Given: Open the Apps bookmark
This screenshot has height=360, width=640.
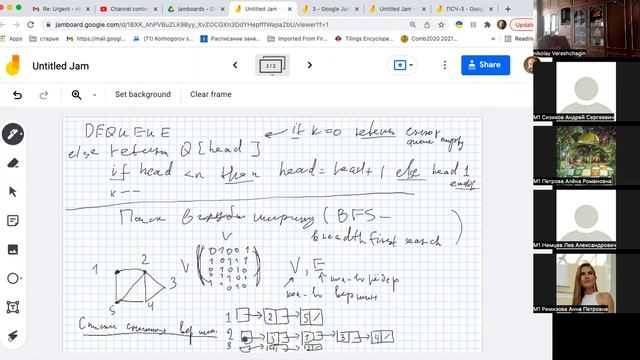Looking at the screenshot, I should (x=11, y=38).
